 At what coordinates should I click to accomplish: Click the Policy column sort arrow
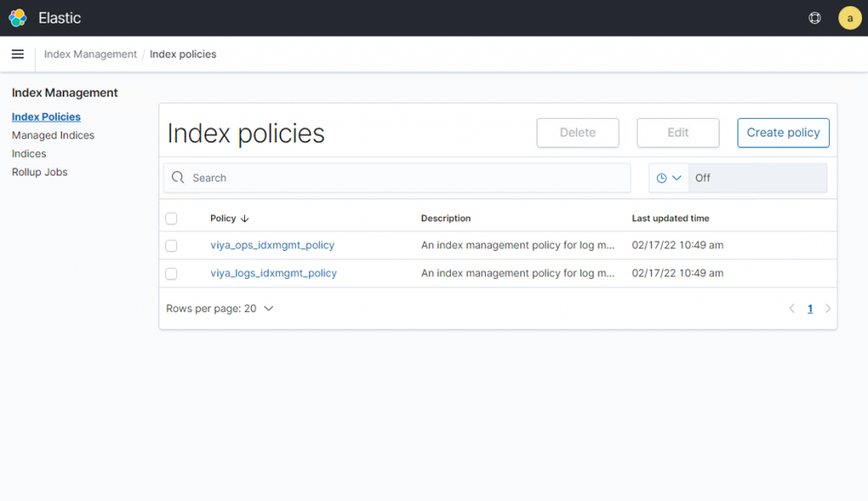[x=245, y=219]
